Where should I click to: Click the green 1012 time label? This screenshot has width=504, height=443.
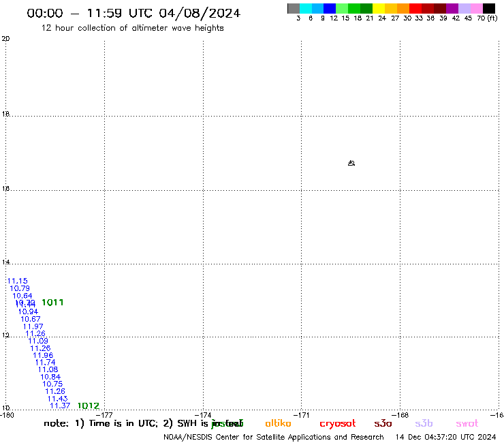point(89,406)
